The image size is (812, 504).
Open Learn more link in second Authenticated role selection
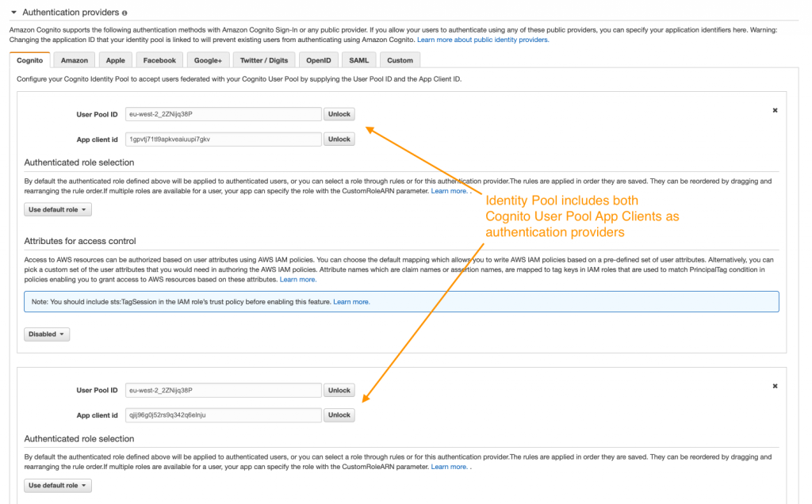pos(449,467)
